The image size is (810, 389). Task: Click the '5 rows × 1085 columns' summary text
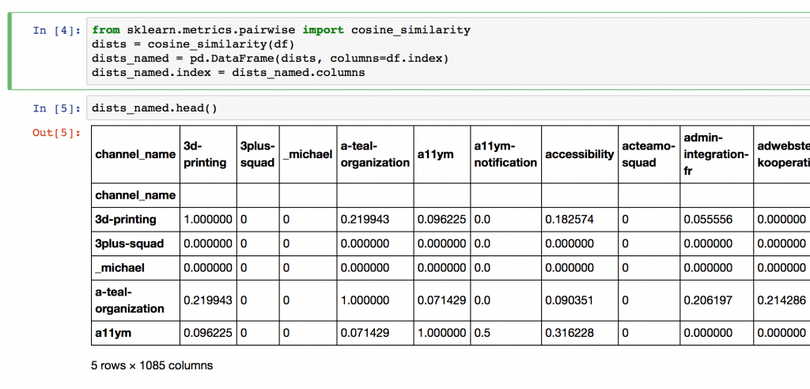point(152,365)
